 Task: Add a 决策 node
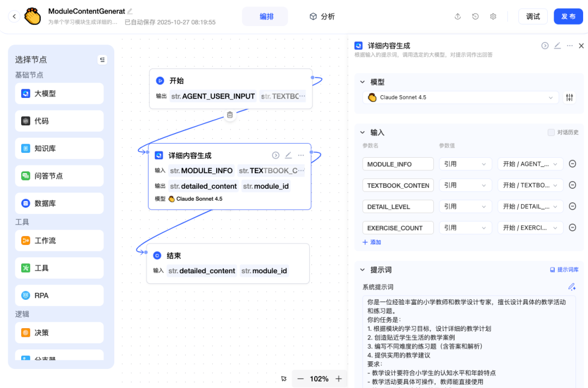pos(59,332)
